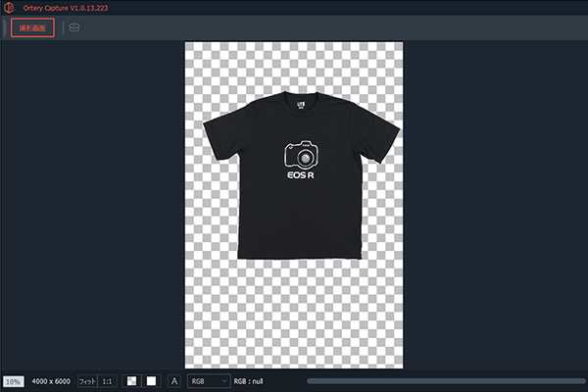Click the 4000 x 6000 dimensions label
Viewport: 588px width, 392px height.
point(51,380)
